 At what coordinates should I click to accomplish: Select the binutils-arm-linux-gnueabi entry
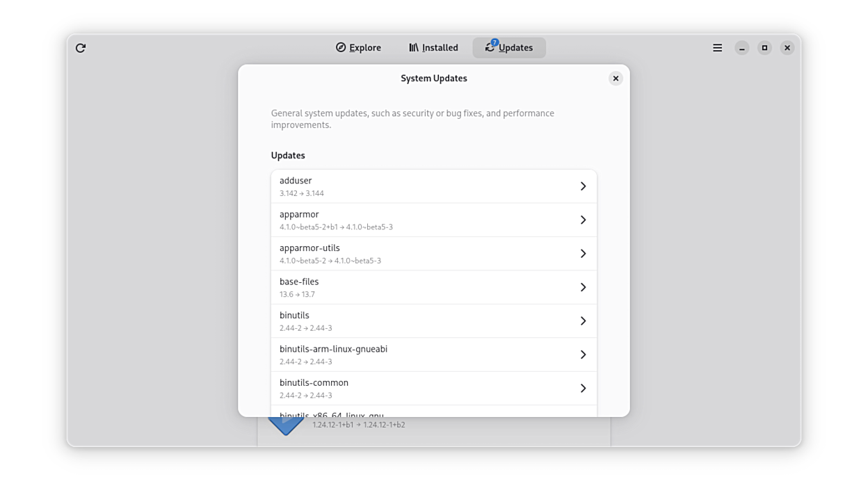point(417,355)
